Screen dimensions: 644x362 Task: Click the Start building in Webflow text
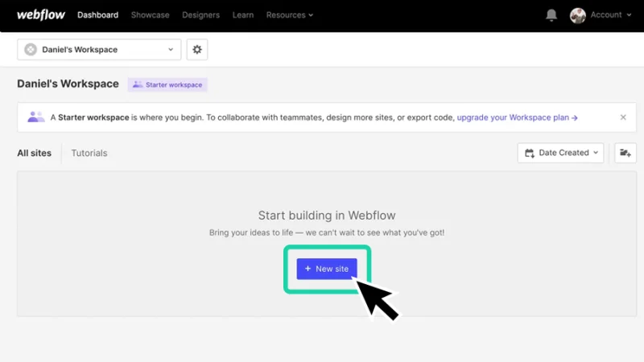(x=327, y=215)
